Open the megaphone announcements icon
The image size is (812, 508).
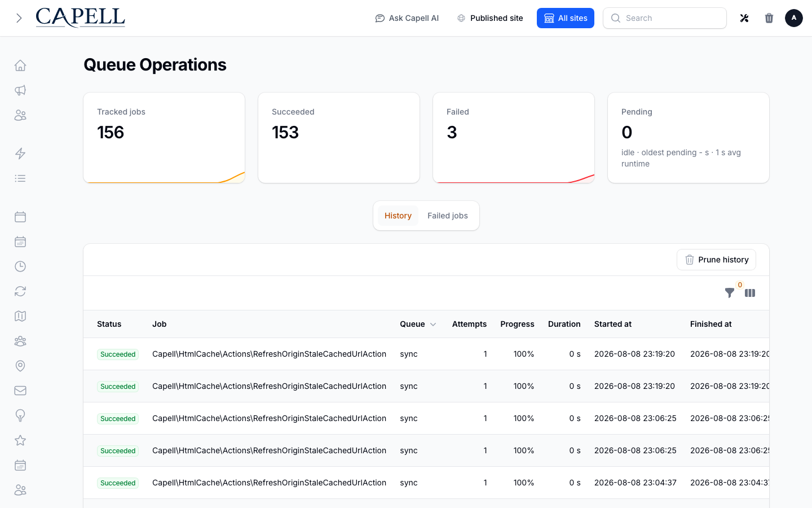20,90
